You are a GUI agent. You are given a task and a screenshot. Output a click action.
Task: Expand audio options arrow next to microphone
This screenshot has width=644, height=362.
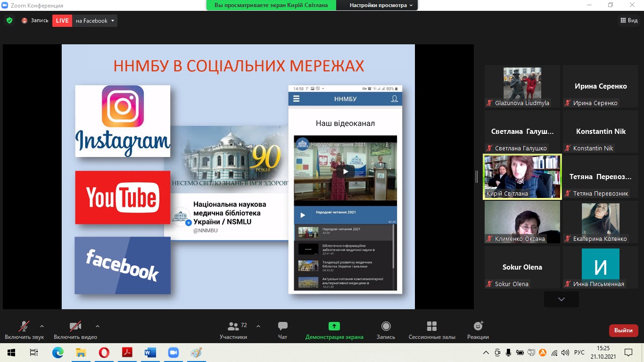coord(42,326)
